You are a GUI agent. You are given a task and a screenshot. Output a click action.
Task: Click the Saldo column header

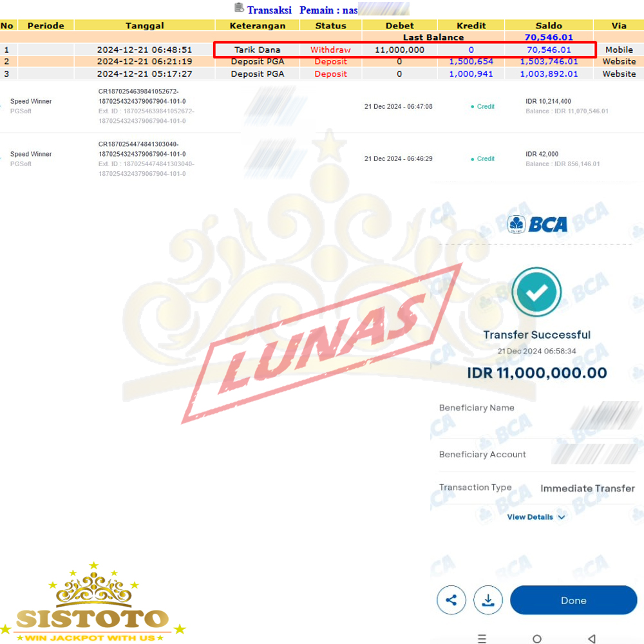pyautogui.click(x=548, y=26)
